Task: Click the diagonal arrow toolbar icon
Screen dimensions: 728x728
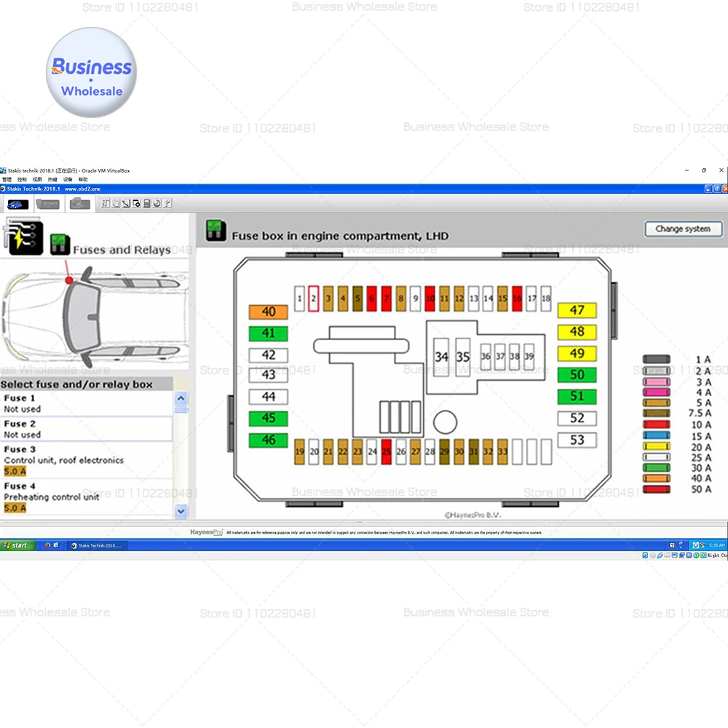Action: pyautogui.click(x=126, y=203)
